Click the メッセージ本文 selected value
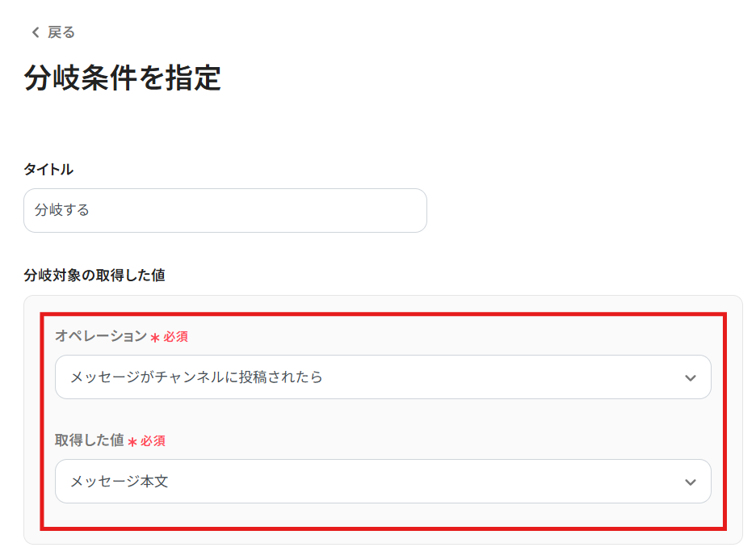Viewport: 756px width, 560px height. pos(119,482)
